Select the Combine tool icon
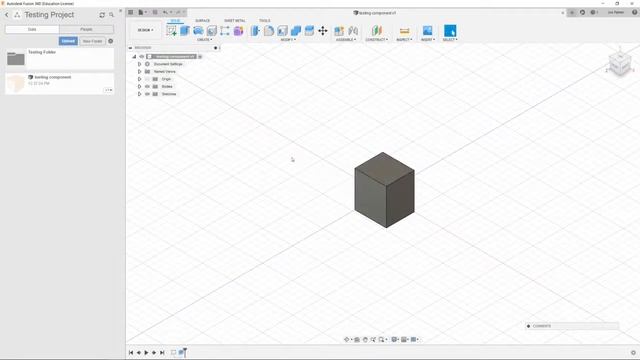The image size is (640, 360). (296, 31)
